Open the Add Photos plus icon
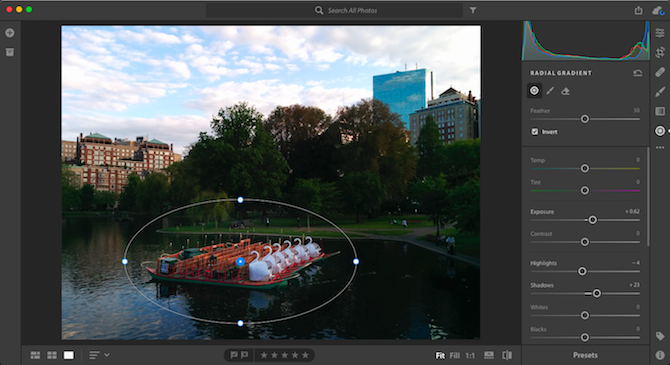The width and height of the screenshot is (670, 365). pos(10,33)
